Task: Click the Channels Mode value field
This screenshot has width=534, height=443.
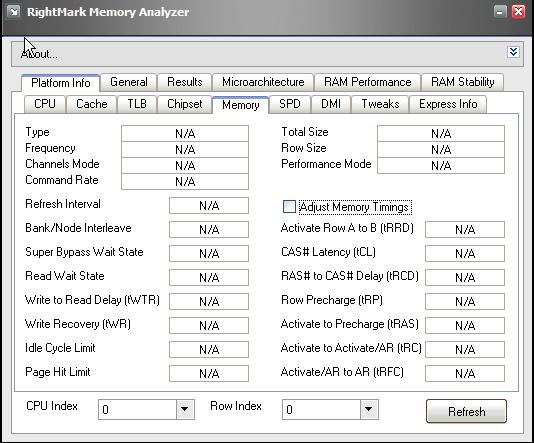Action: click(x=185, y=165)
